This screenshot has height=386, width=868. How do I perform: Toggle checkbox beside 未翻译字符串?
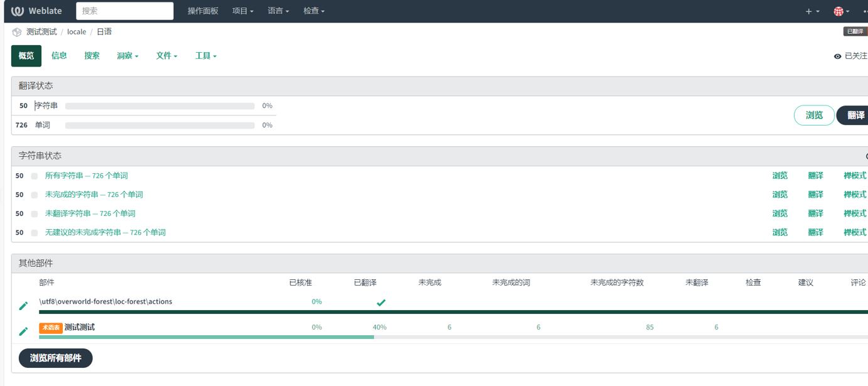35,214
